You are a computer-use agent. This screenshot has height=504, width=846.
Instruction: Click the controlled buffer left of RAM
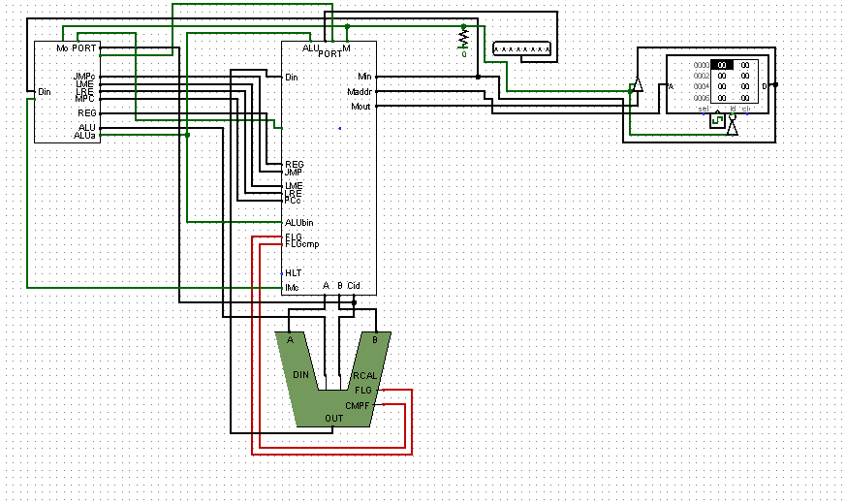click(636, 86)
